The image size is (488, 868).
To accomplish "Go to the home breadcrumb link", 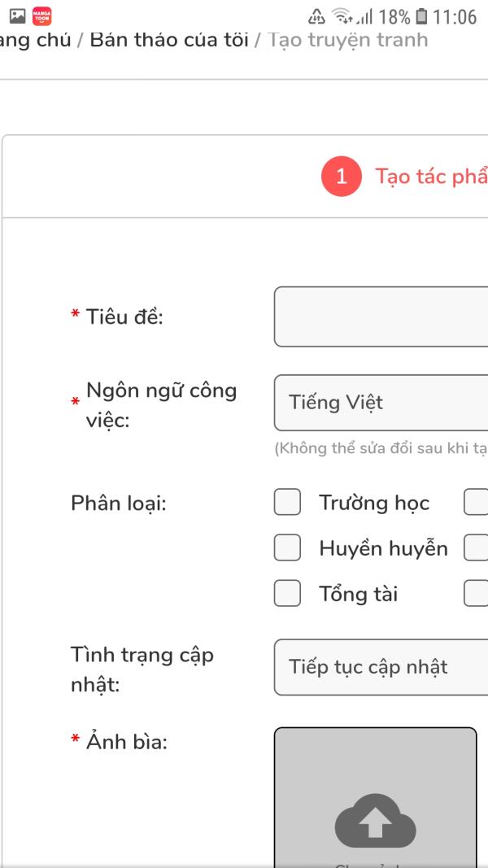I will (36, 39).
